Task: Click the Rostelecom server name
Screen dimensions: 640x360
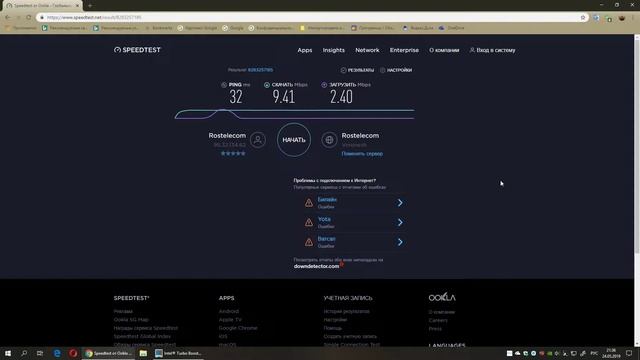Action: click(x=360, y=136)
